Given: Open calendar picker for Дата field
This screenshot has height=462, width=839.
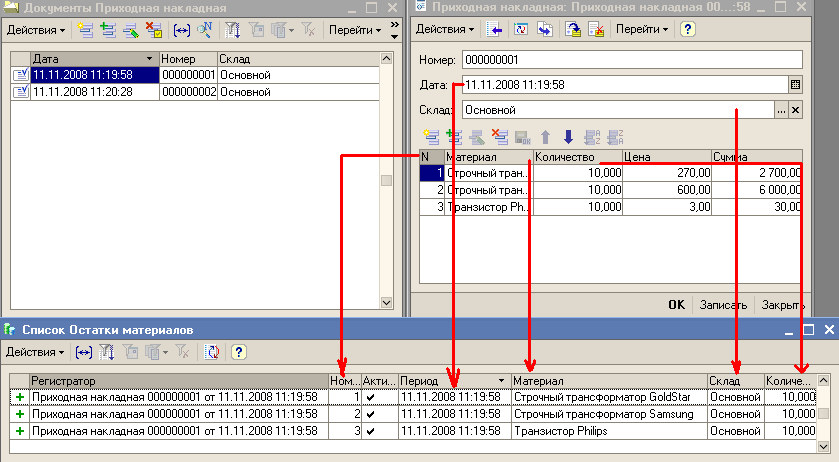Looking at the screenshot, I should pos(795,85).
